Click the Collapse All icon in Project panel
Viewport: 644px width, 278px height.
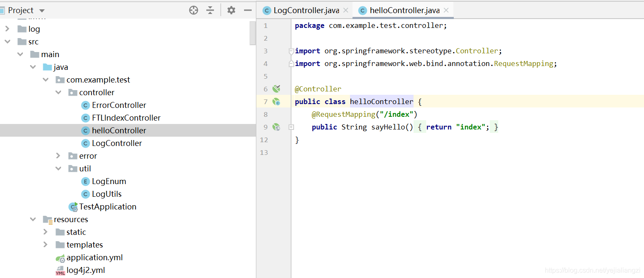click(x=210, y=11)
